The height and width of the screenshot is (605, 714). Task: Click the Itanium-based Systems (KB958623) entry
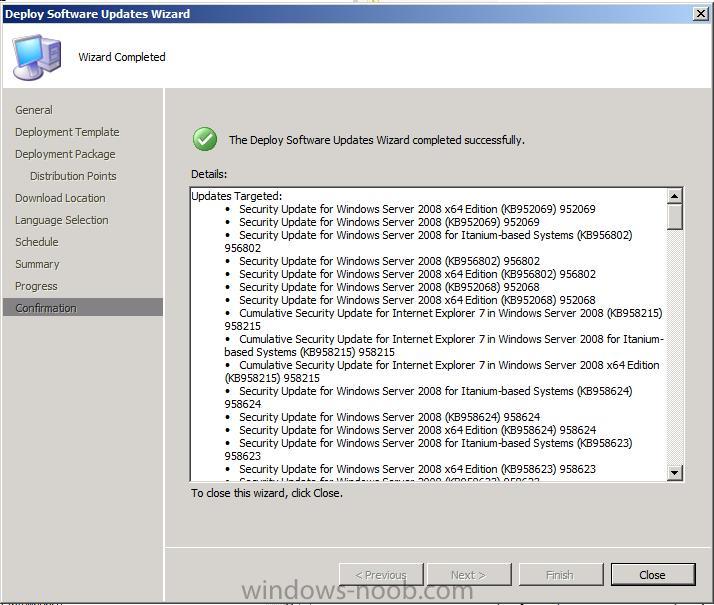tap(428, 449)
